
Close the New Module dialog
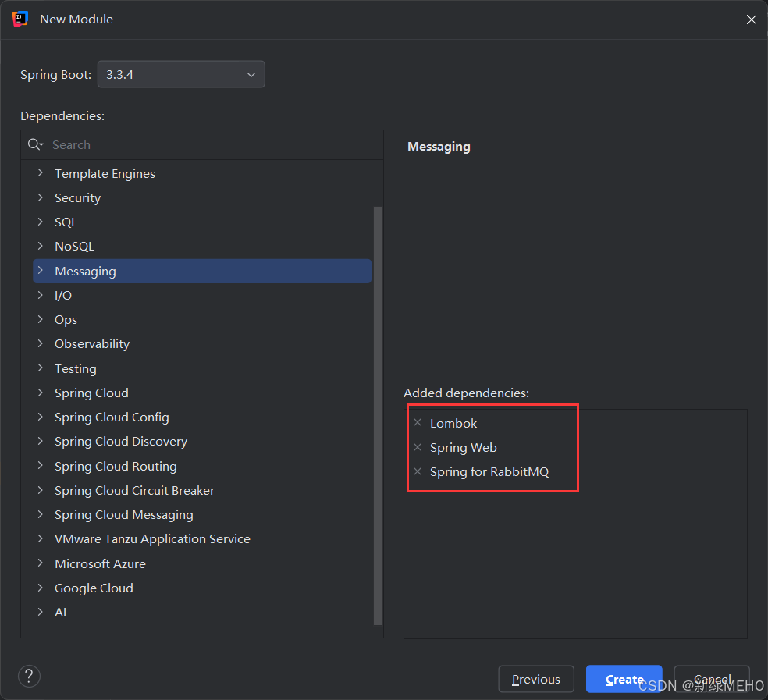point(751,20)
